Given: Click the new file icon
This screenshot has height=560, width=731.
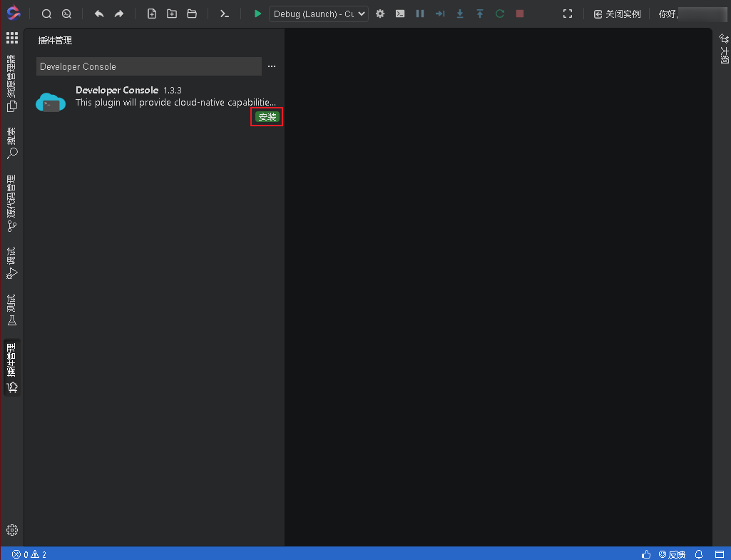Looking at the screenshot, I should [x=151, y=14].
